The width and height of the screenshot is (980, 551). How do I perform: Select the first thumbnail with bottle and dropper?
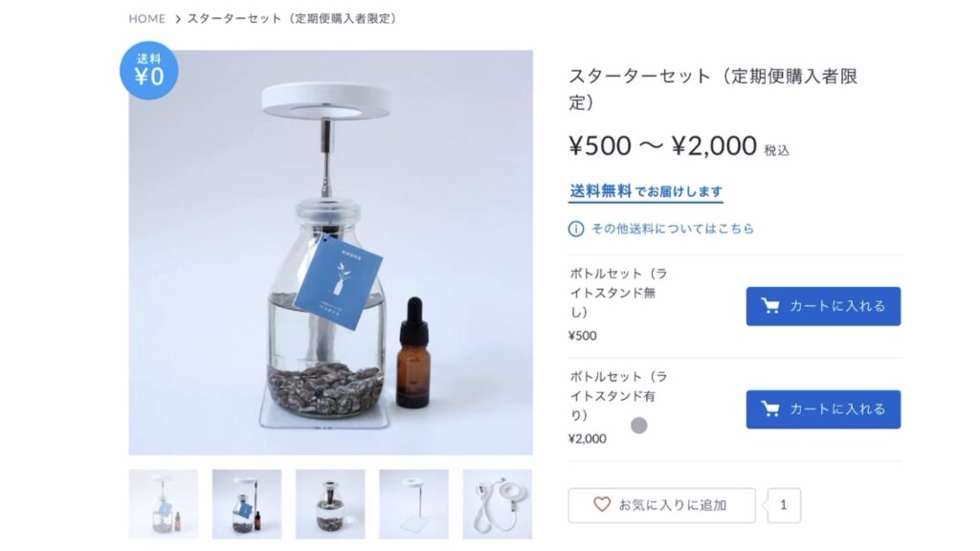[x=163, y=504]
